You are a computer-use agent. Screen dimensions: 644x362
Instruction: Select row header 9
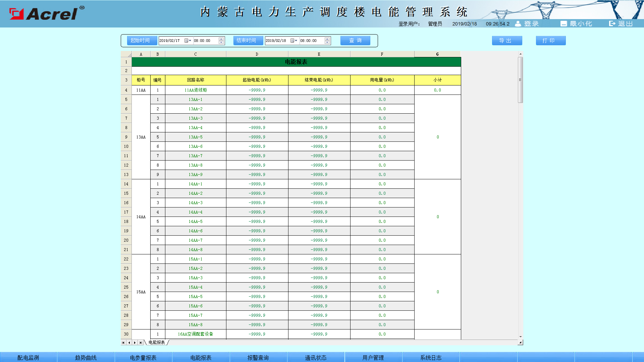pyautogui.click(x=126, y=137)
